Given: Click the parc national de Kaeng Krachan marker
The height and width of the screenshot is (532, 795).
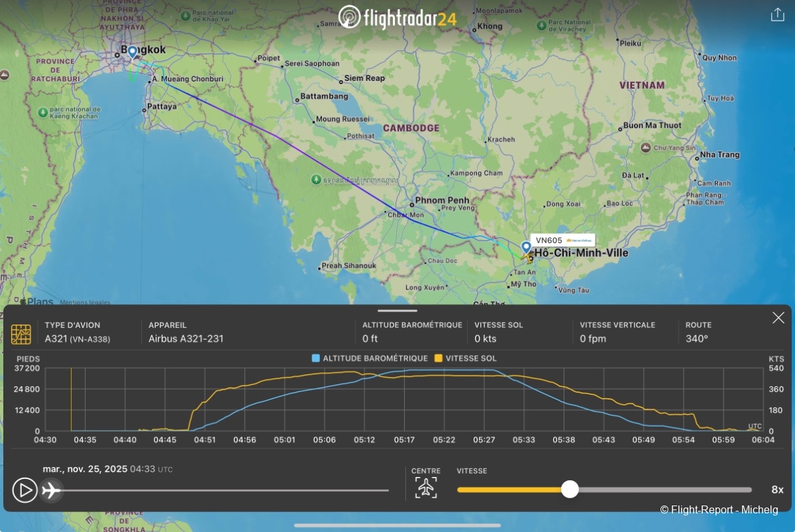Looking at the screenshot, I should 43,112.
